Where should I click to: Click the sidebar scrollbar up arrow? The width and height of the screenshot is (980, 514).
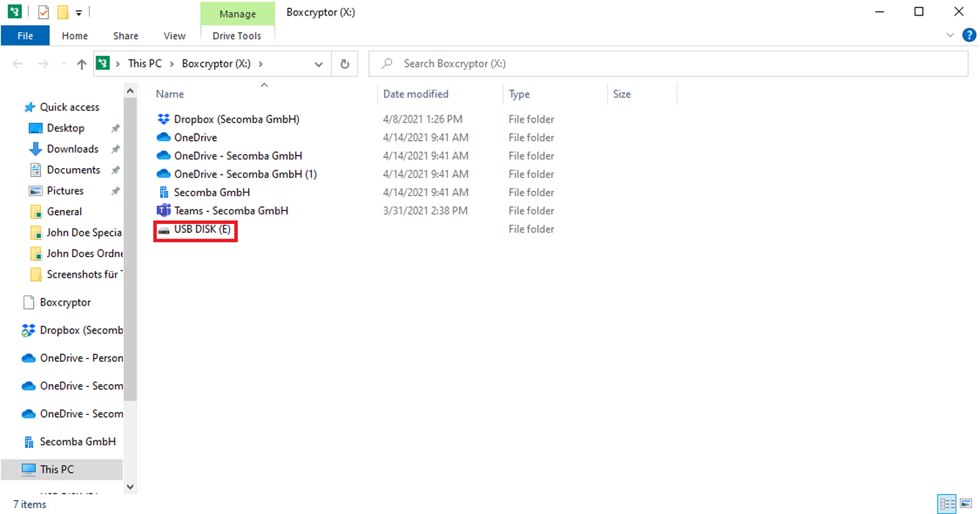[131, 91]
